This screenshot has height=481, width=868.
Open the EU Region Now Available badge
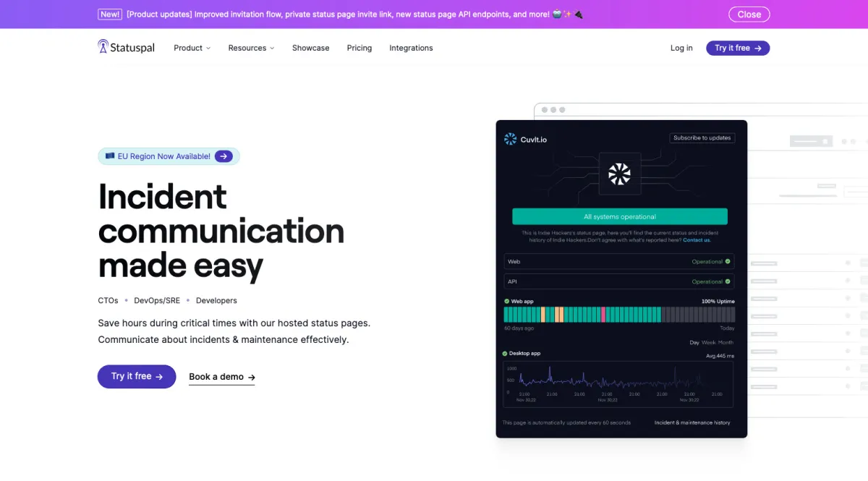click(169, 156)
